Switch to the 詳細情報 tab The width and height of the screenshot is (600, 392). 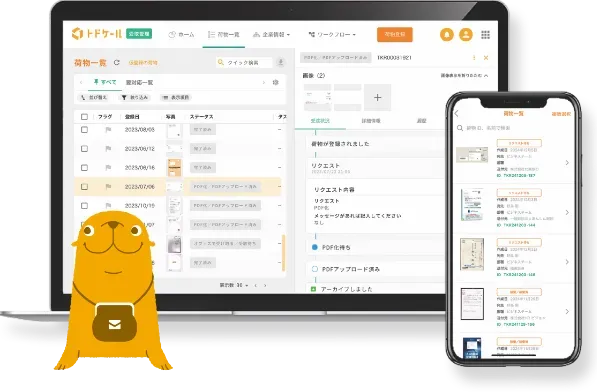point(370,121)
